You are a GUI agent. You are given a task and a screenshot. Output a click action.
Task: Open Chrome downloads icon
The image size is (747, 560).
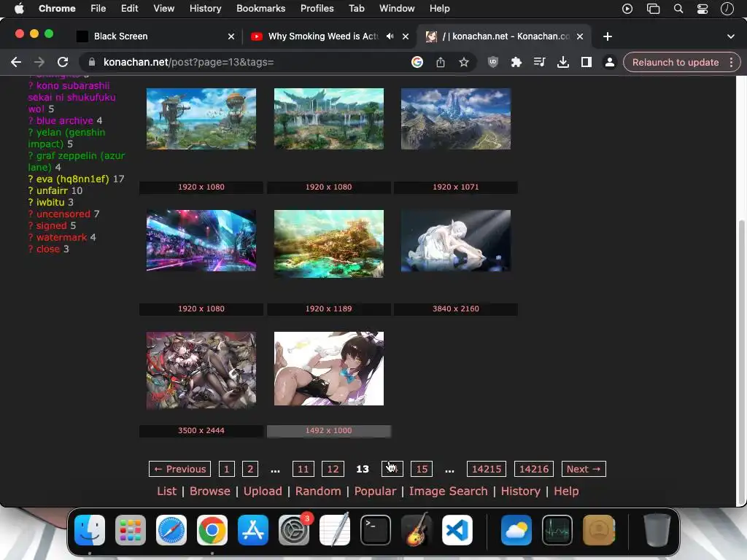coord(562,63)
